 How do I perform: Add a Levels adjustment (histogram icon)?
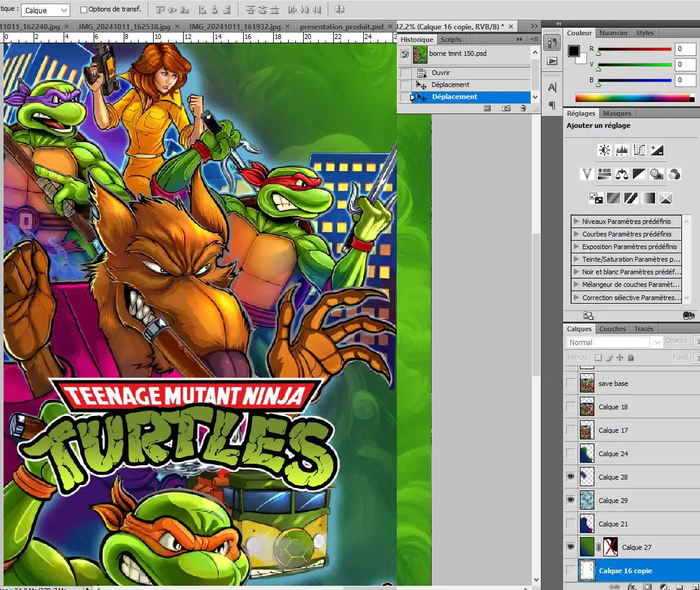622,150
